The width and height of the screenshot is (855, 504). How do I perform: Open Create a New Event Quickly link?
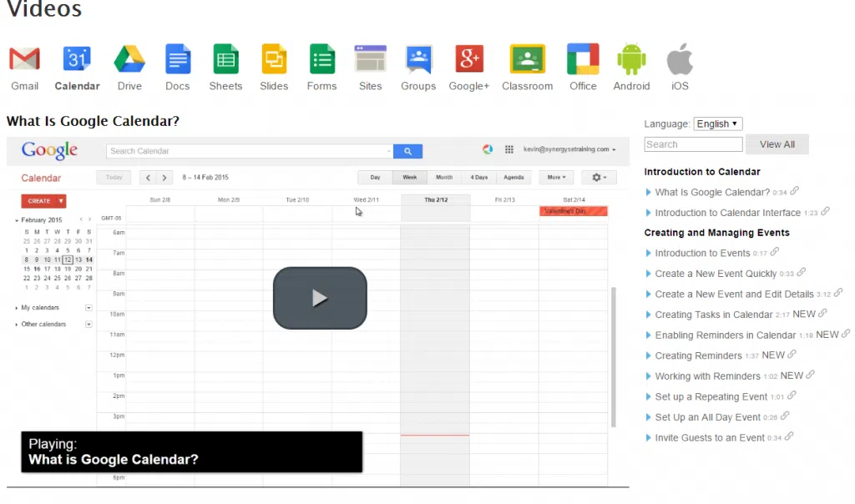716,274
